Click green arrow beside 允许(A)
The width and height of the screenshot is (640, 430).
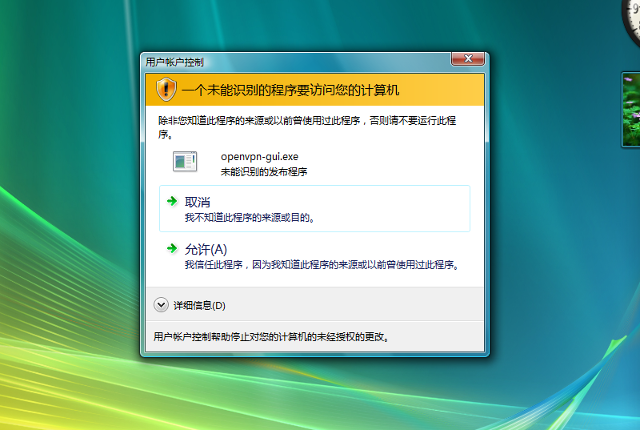(172, 248)
